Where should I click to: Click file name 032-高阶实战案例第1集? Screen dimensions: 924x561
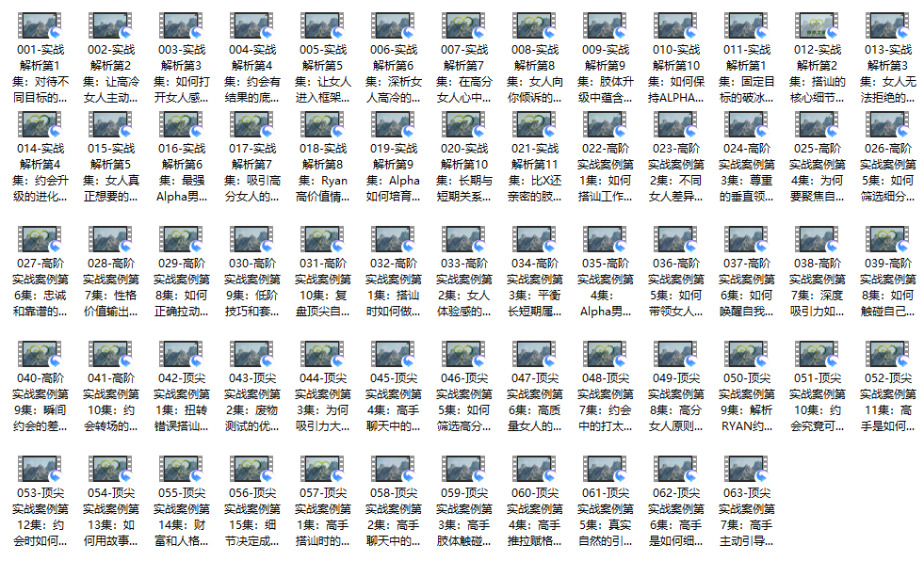pyautogui.click(x=394, y=287)
